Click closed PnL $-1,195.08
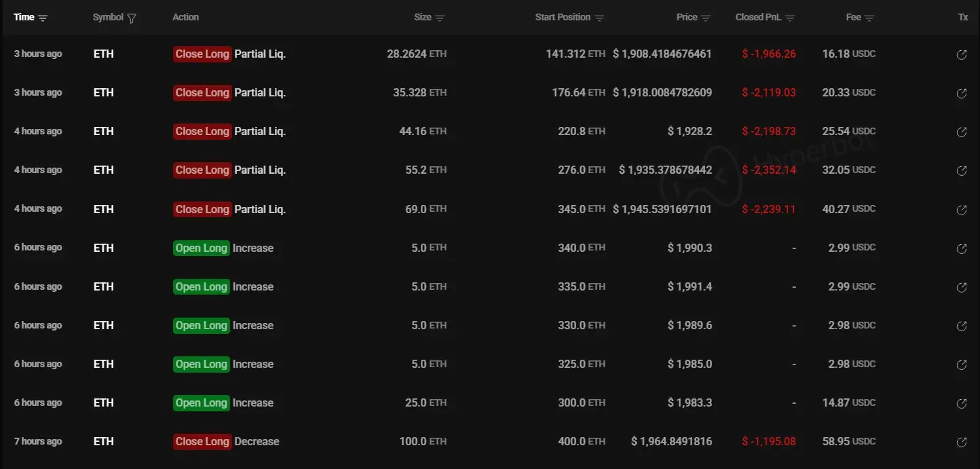 [x=769, y=442]
